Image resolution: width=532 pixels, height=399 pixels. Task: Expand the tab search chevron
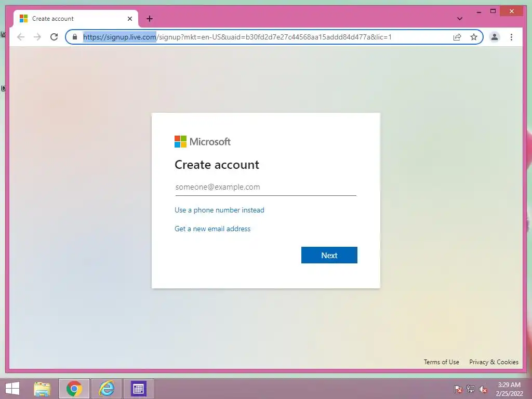pos(460,19)
